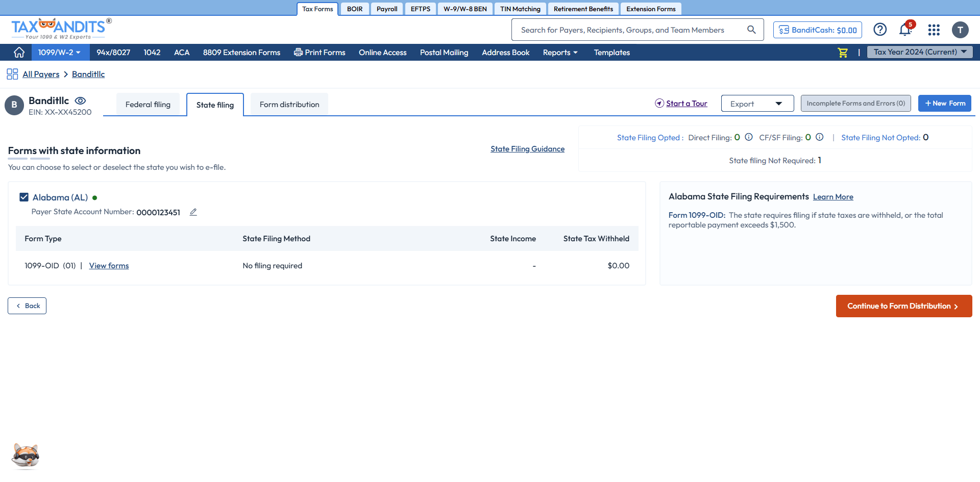The width and height of the screenshot is (980, 482).
Task: Open State Filing Guidance link
Action: pos(528,149)
